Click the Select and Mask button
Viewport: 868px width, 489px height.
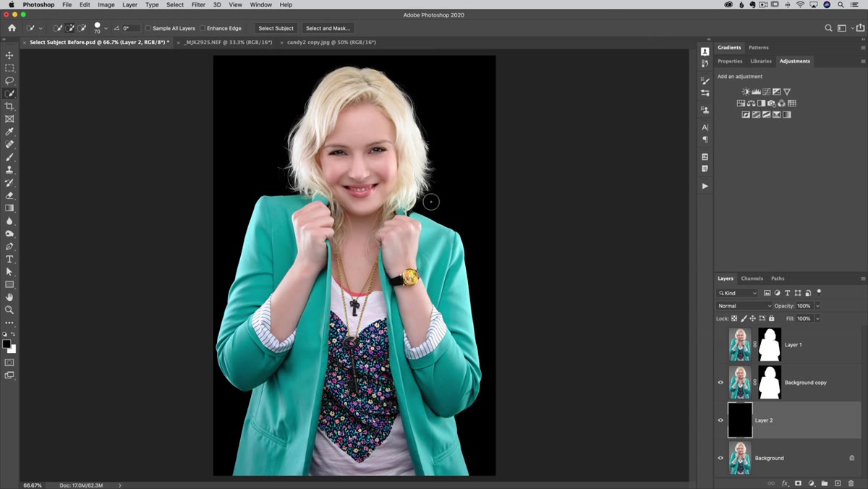coord(328,28)
